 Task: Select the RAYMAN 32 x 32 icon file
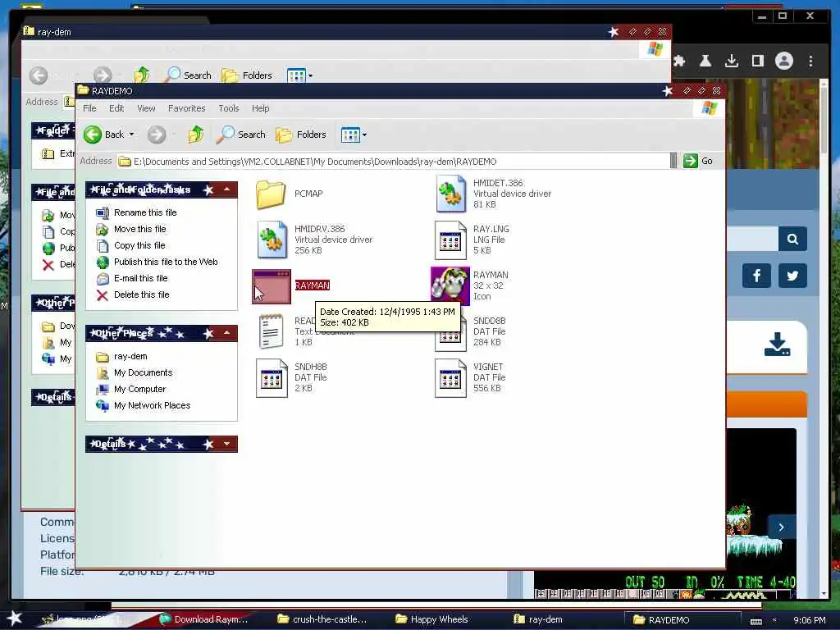450,285
